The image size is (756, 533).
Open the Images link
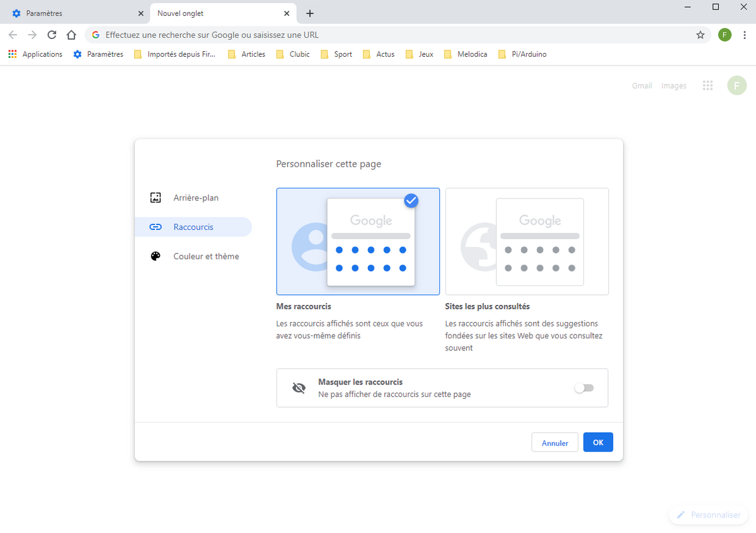(673, 86)
